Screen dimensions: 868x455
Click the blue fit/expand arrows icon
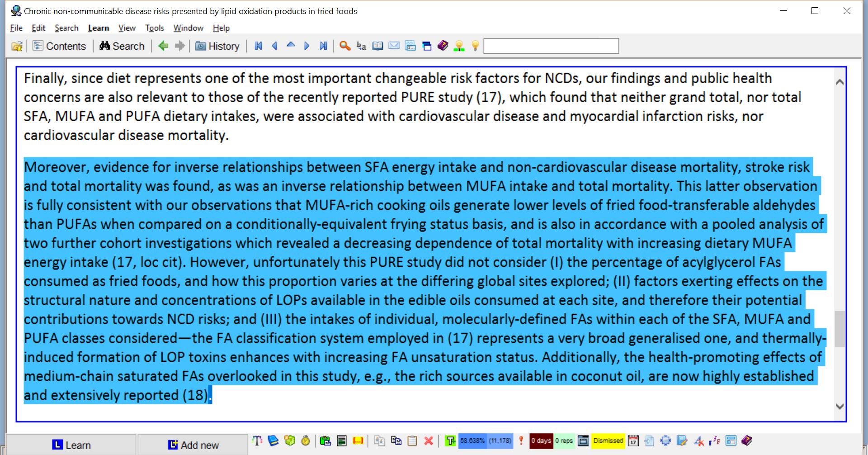point(665,441)
